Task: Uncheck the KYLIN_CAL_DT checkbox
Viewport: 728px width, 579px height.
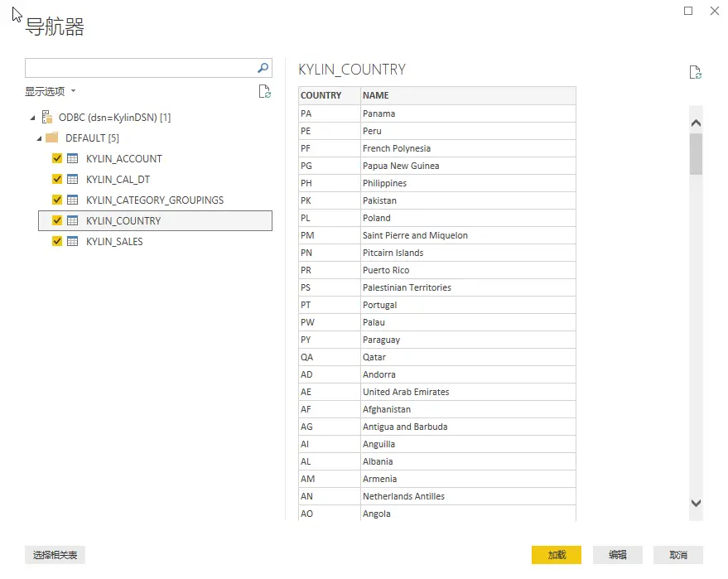Action: click(x=57, y=179)
